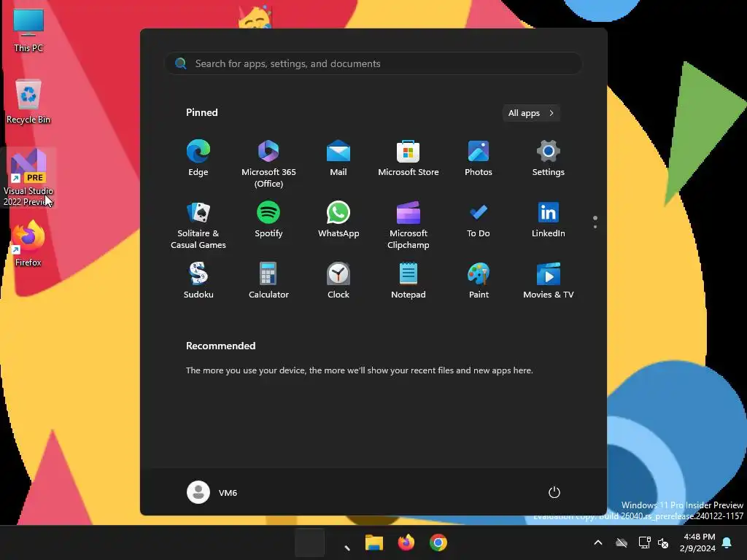Screen dimensions: 747x560
Task: Click the OneDrive cloud tray icon
Action: tap(622, 542)
